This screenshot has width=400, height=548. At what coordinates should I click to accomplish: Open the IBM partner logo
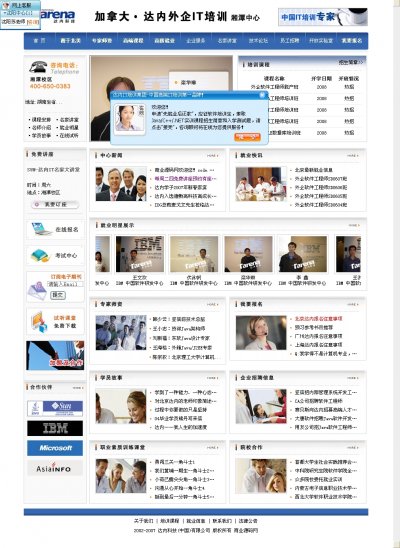pyautogui.click(x=55, y=428)
